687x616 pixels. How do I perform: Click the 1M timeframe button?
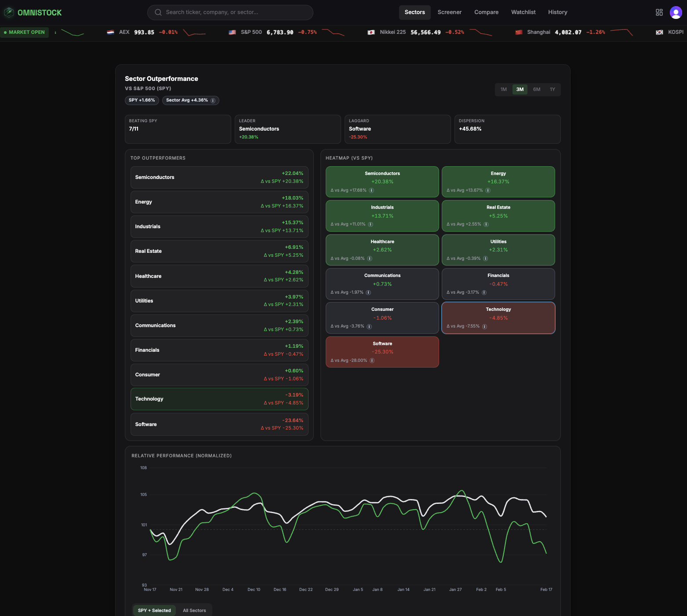503,89
